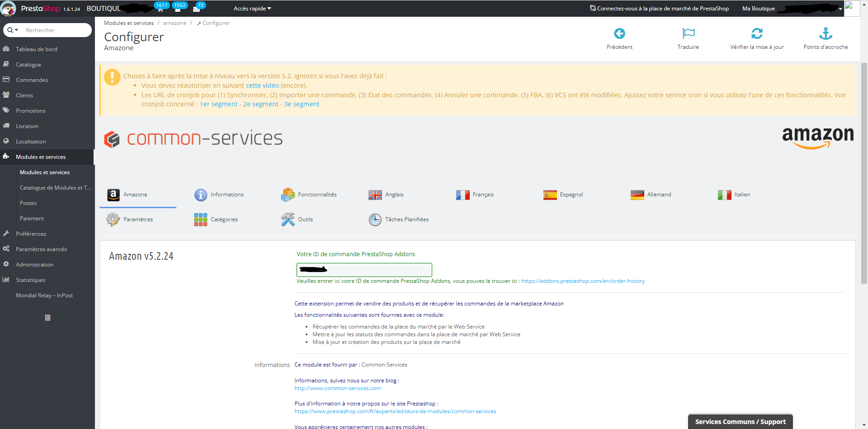The width and height of the screenshot is (868, 429).
Task: Select the Anglais flag tab
Action: pyautogui.click(x=386, y=195)
